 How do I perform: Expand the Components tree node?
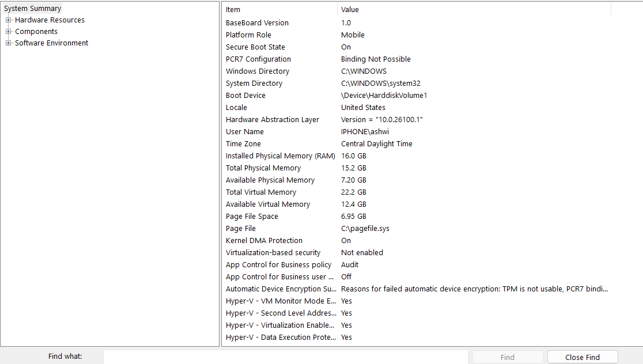8,31
